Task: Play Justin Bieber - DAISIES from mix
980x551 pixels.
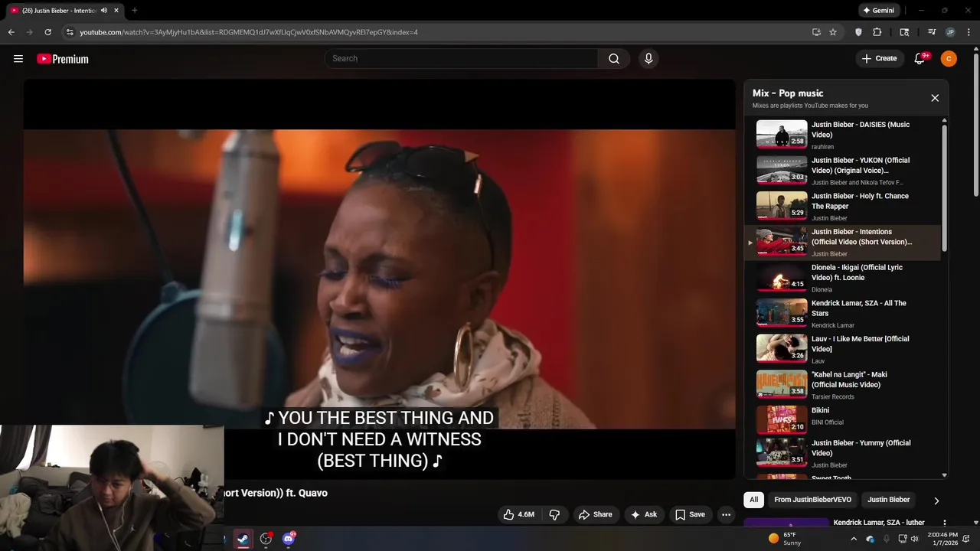Action: pos(842,135)
